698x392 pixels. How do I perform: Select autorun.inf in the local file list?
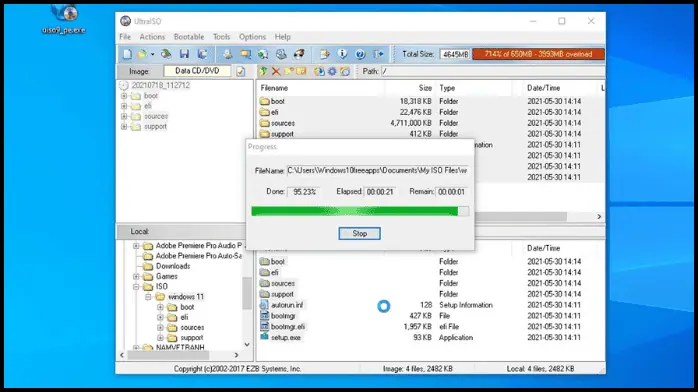point(287,305)
